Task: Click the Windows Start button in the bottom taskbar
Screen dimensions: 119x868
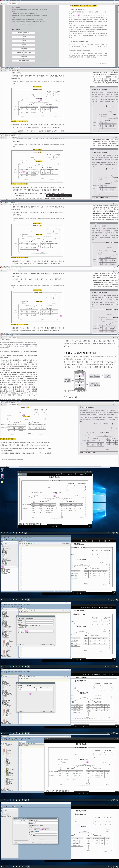Action: (x=1, y=533)
